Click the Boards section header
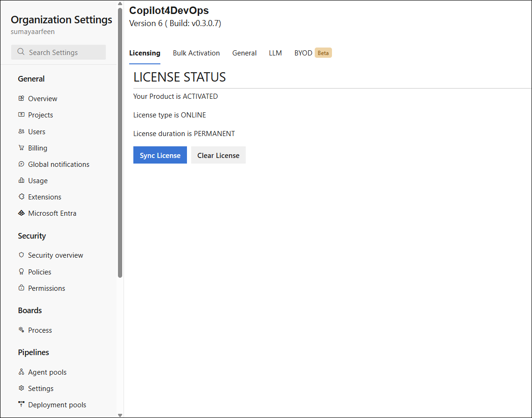Screen dimensions: 532x418 click(x=30, y=310)
